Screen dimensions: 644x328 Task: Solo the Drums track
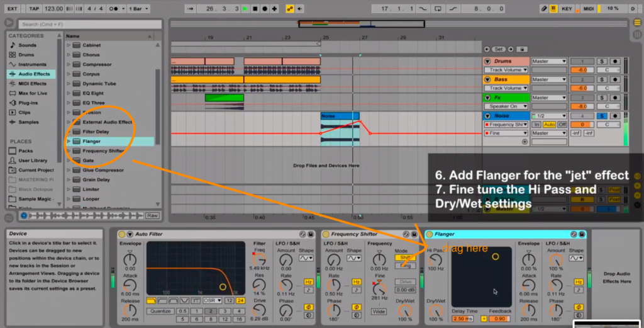pos(602,61)
